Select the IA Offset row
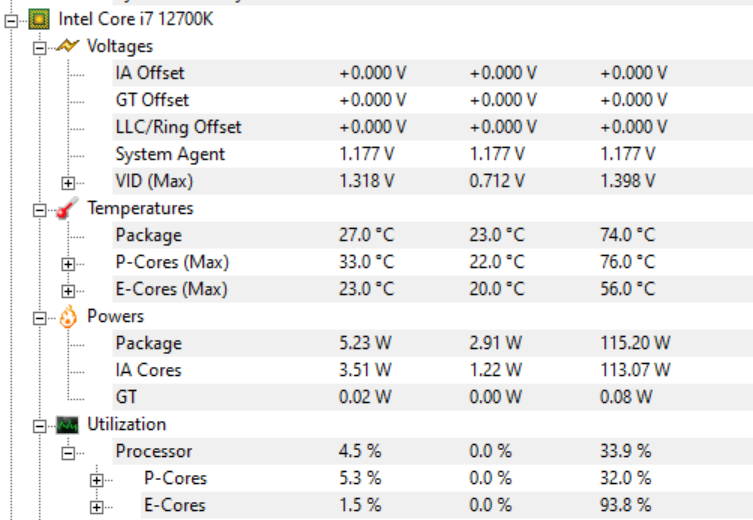Viewport: 753px width, 520px height. point(432,73)
